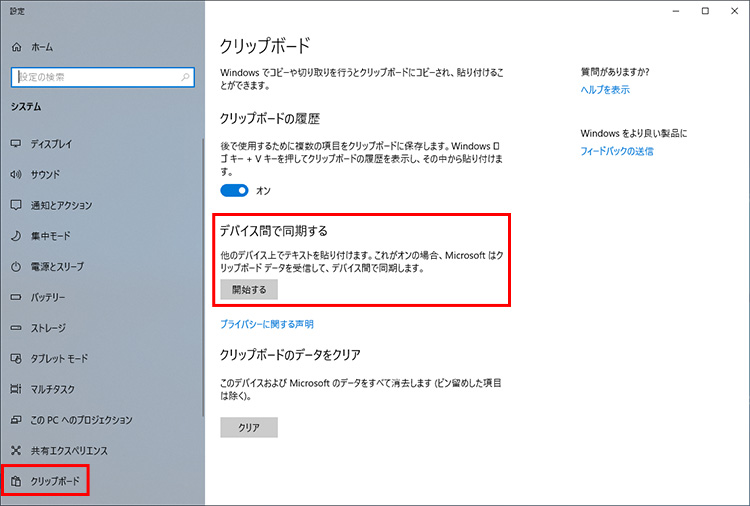The width and height of the screenshot is (750, 506).
Task: Click the マルチタスク icon
Action: coord(16,389)
